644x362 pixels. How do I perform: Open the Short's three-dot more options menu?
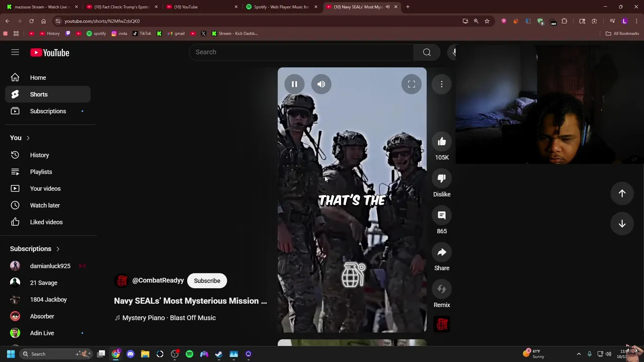pos(442,84)
